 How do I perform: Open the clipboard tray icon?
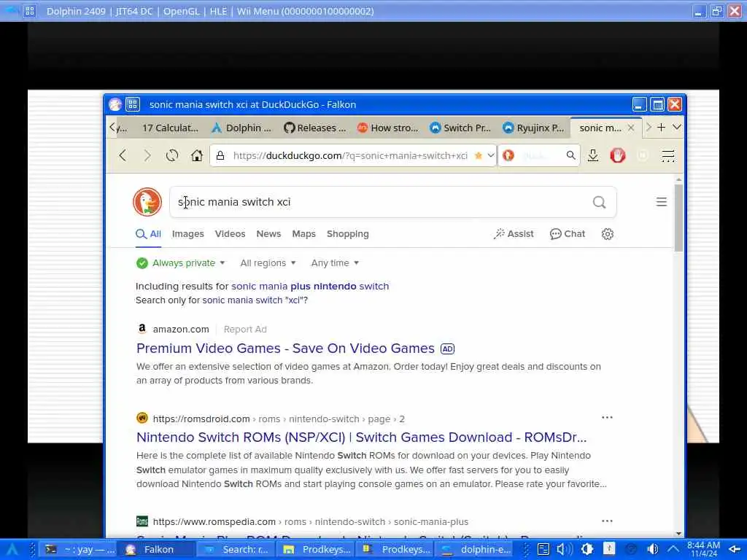[x=543, y=549]
